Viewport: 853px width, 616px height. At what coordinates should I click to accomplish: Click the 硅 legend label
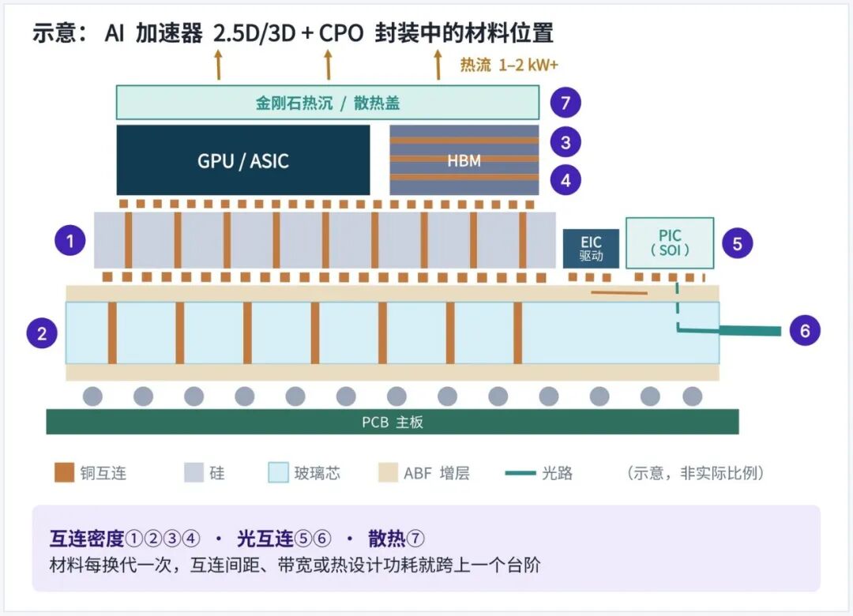point(217,473)
